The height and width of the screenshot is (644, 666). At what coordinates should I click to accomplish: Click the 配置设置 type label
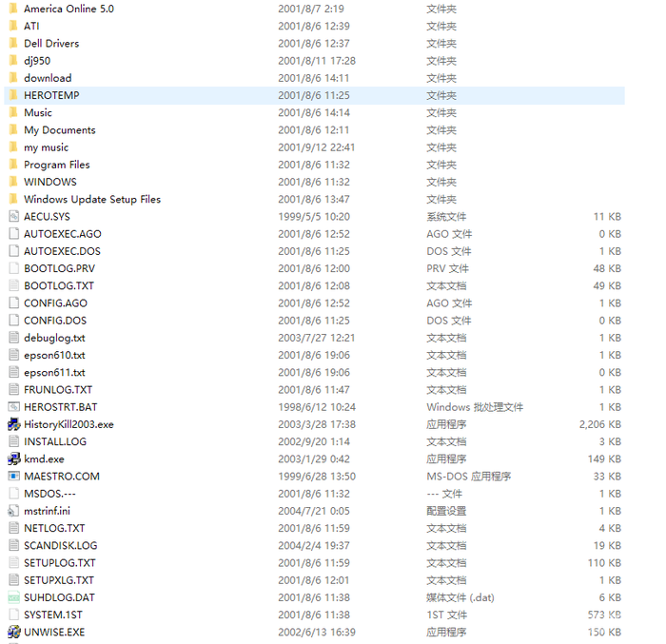click(x=446, y=511)
